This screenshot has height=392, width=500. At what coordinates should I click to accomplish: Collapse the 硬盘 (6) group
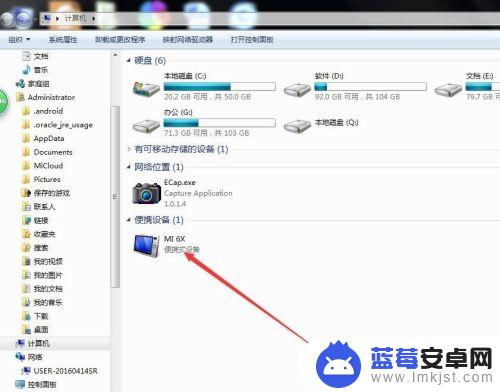[x=129, y=61]
